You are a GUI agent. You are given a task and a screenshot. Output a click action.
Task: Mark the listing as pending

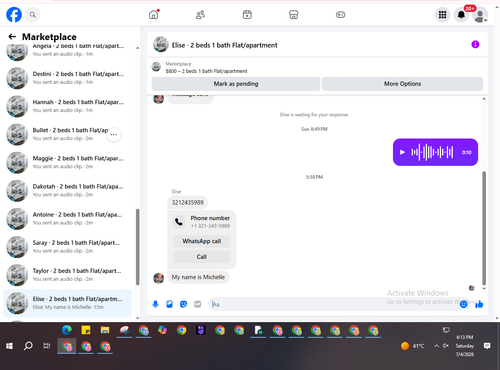[x=236, y=84]
